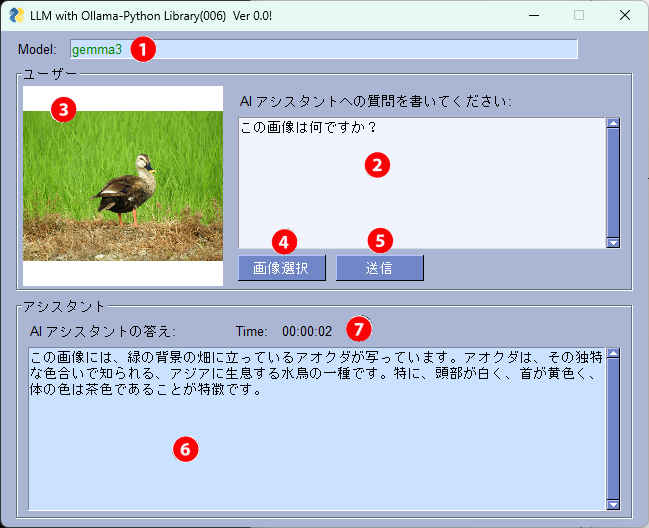
Task: Send the question with 送信 button
Action: point(379,268)
